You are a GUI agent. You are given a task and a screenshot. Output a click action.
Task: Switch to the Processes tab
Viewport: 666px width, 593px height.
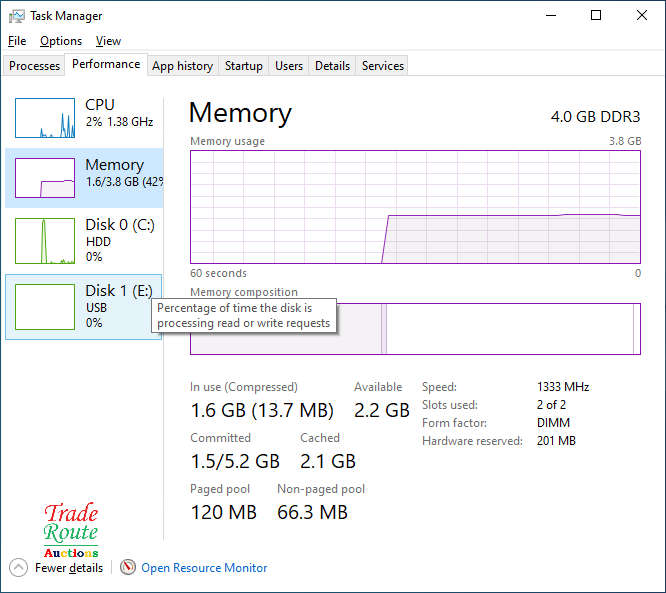(35, 66)
